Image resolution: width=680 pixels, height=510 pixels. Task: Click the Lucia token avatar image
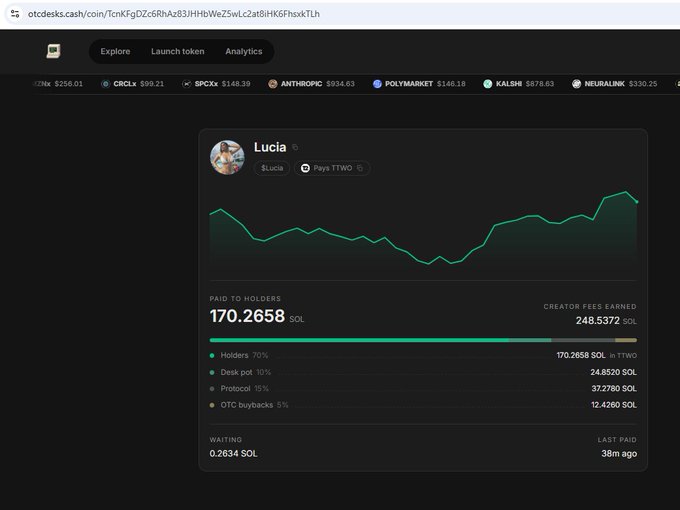(227, 157)
